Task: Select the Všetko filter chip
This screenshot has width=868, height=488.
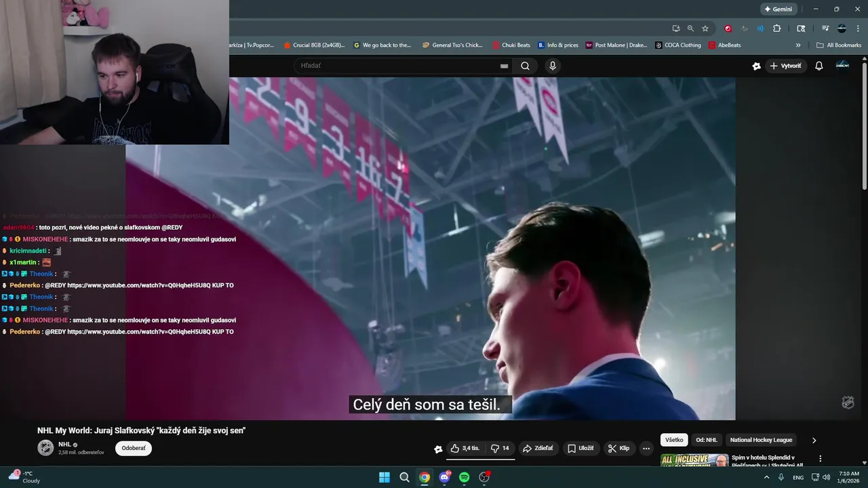Action: (x=674, y=440)
